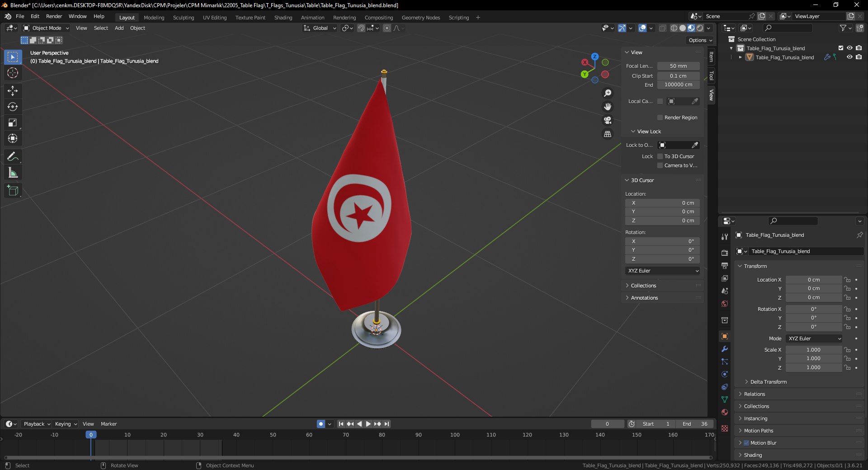Enable Camera to View lock checkbox
The width and height of the screenshot is (868, 470).
click(x=660, y=165)
